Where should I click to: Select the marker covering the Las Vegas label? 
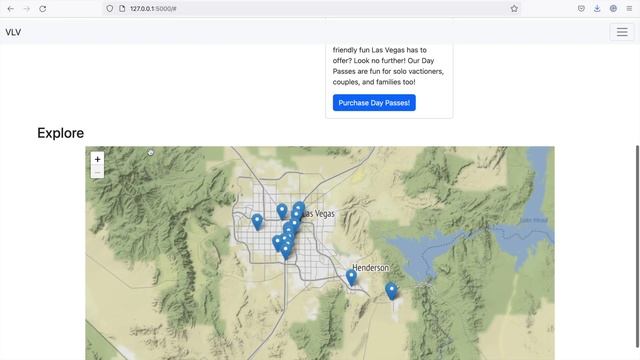click(x=299, y=209)
